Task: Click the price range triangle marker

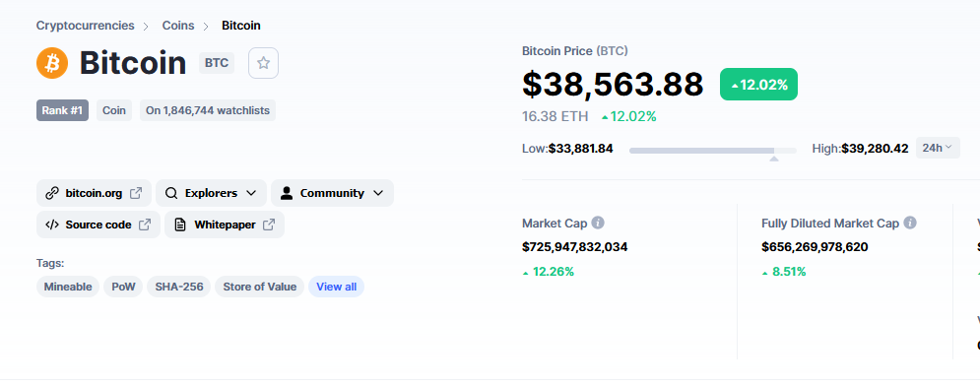Action: [774, 159]
